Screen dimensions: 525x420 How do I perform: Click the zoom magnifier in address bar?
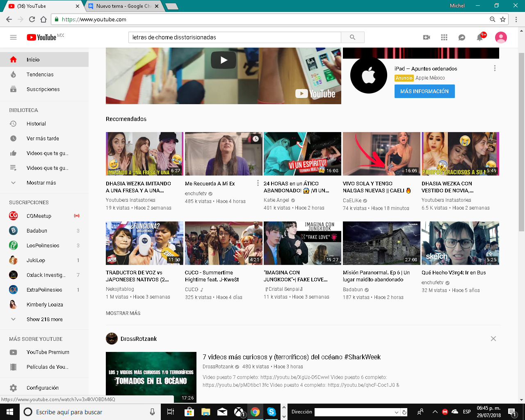493,19
